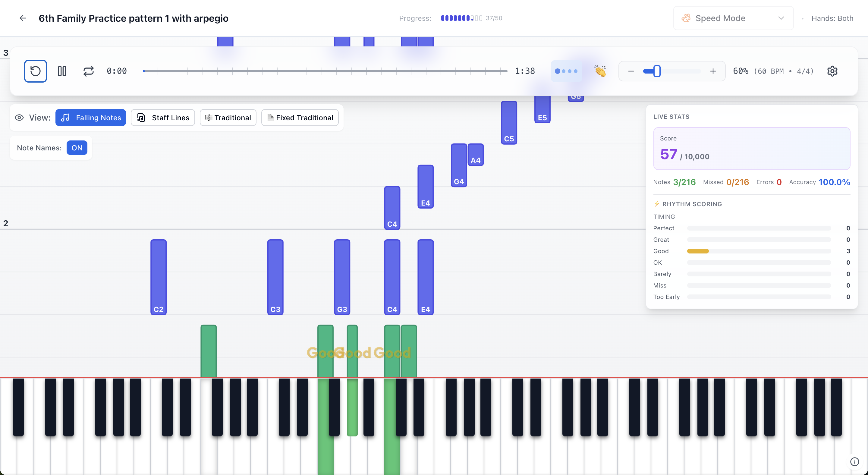This screenshot has width=868, height=475.
Task: Switch to Fixed Traditional view
Action: (300, 117)
